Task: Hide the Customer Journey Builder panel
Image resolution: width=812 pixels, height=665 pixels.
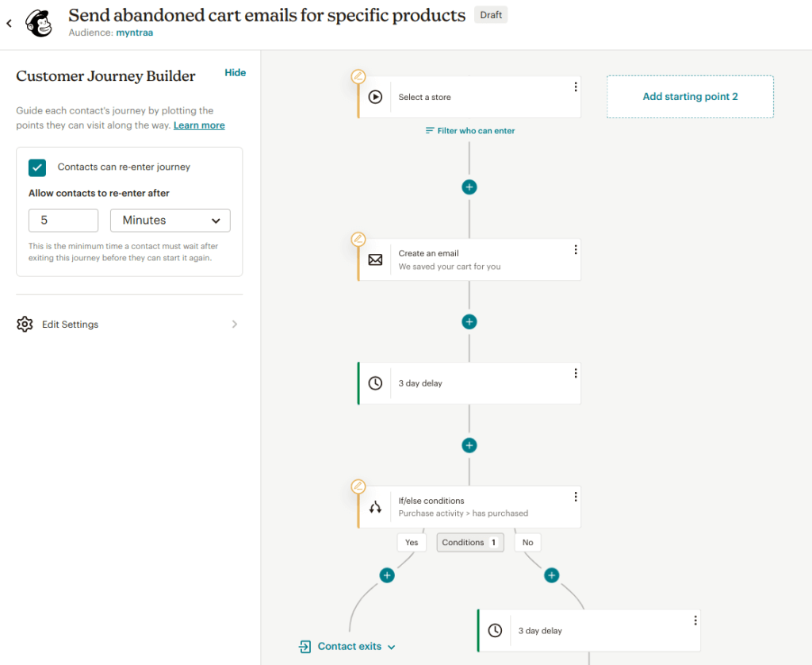Action: pyautogui.click(x=235, y=72)
